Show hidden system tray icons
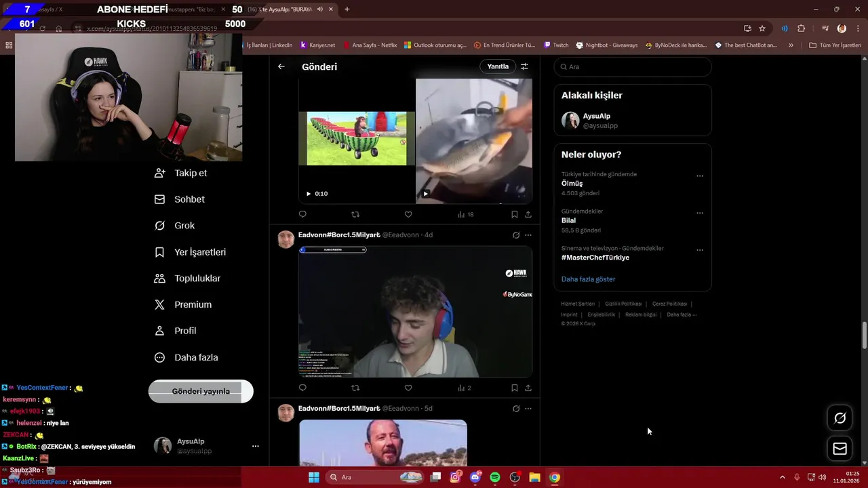The width and height of the screenshot is (868, 488). tap(783, 477)
